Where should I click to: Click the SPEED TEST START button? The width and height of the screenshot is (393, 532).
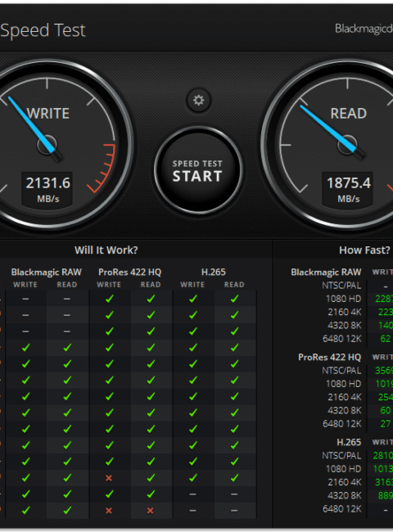198,170
